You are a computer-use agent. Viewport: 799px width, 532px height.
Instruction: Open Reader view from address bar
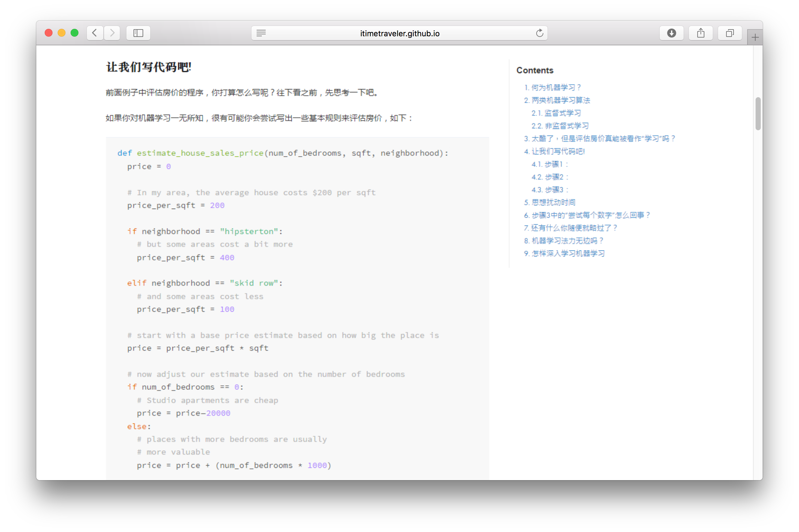[261, 33]
